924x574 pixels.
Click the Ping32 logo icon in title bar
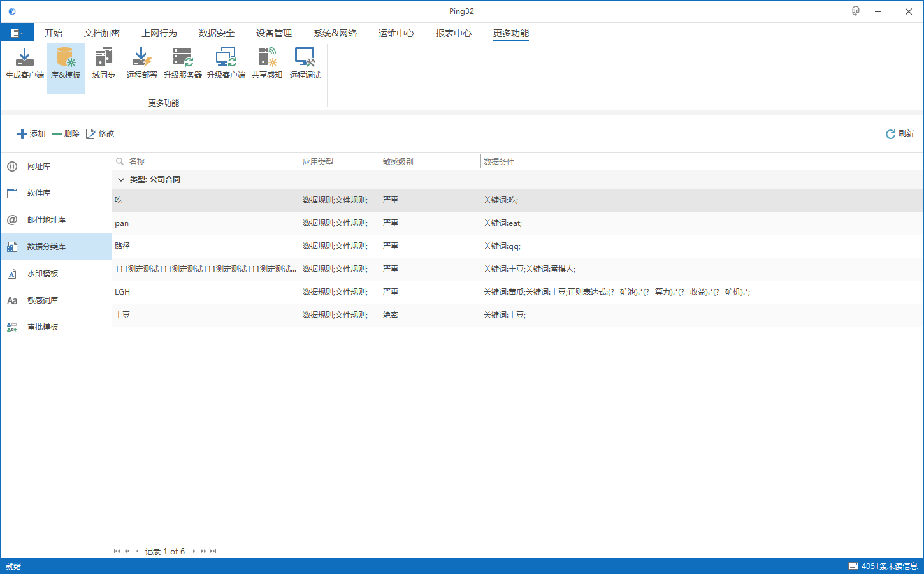click(x=12, y=11)
